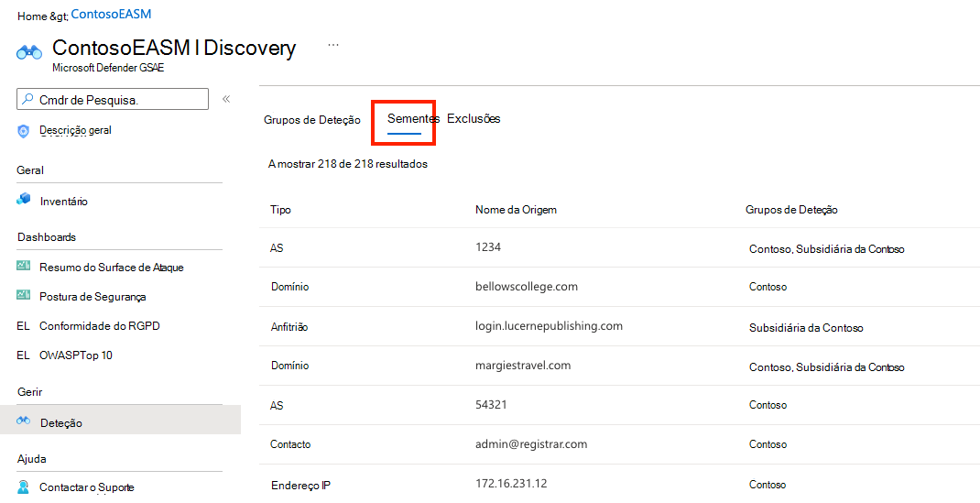The width and height of the screenshot is (980, 503).
Task: Open the Exclusões tab
Action: tap(474, 119)
